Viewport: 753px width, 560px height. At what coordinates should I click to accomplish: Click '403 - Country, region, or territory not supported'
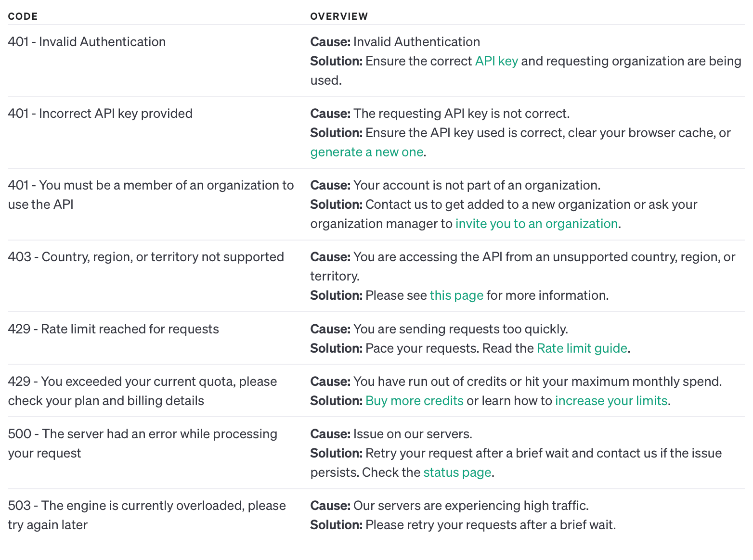tap(146, 257)
